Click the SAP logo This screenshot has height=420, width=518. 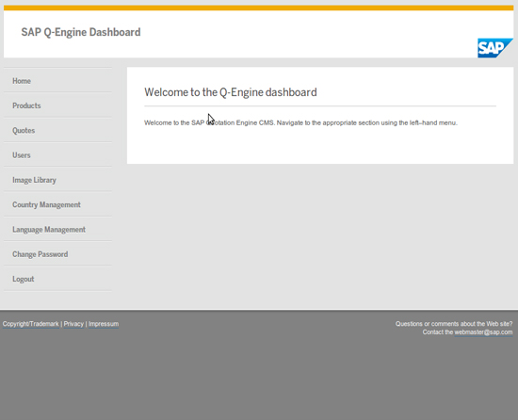tap(495, 48)
